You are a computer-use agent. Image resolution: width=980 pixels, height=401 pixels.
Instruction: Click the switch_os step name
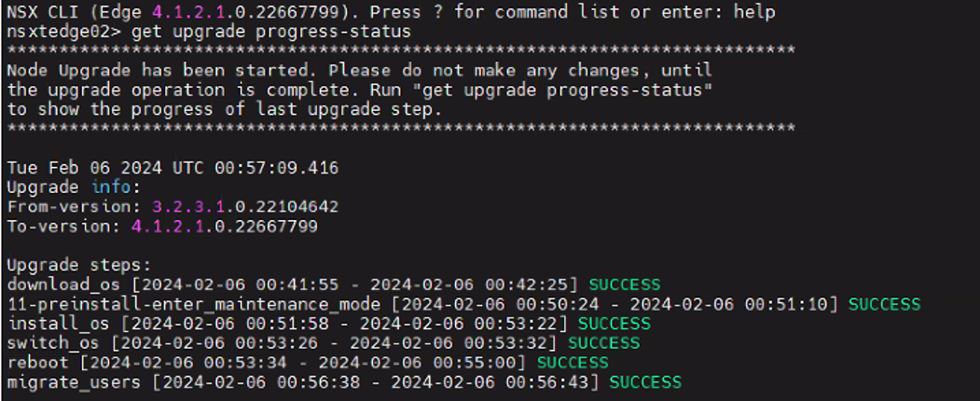point(54,343)
